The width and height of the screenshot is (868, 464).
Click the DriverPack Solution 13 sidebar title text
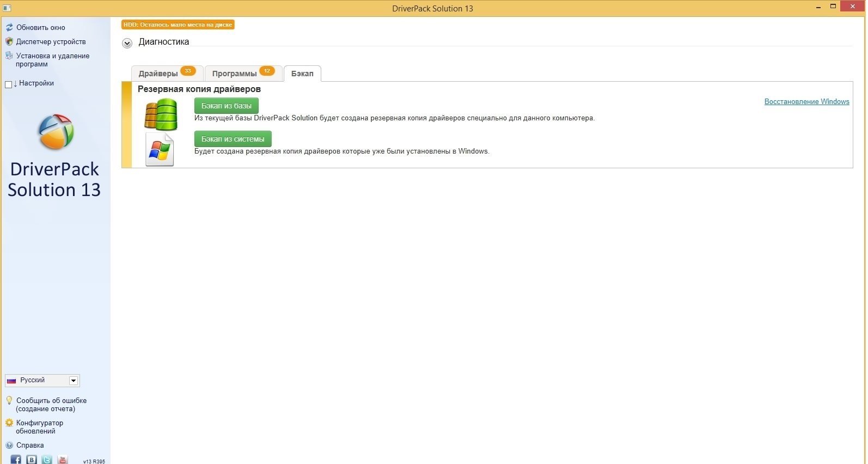click(x=54, y=179)
